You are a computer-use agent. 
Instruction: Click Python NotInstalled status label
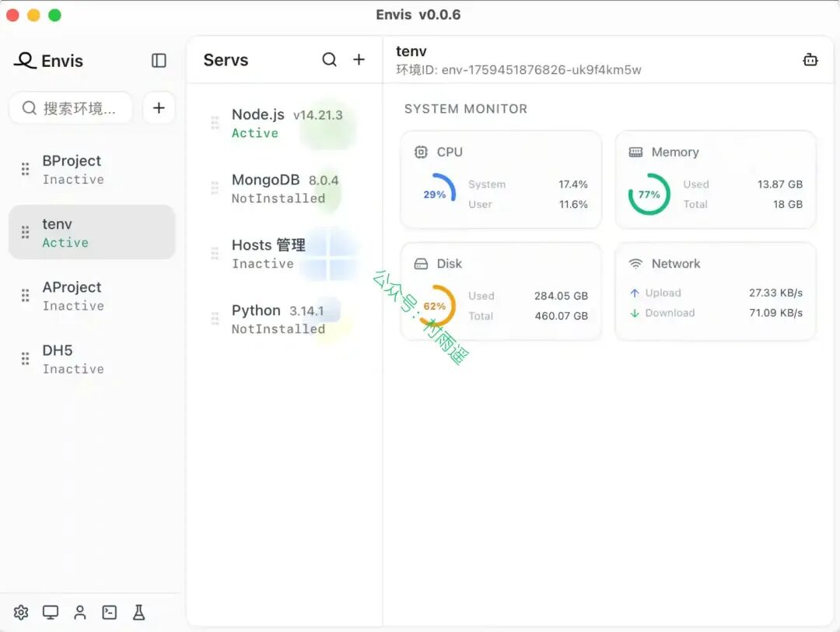(x=278, y=329)
